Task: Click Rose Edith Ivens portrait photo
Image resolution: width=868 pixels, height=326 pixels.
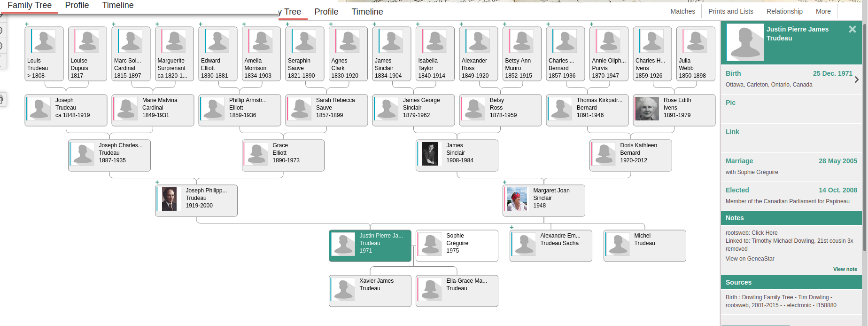Action: (x=647, y=109)
